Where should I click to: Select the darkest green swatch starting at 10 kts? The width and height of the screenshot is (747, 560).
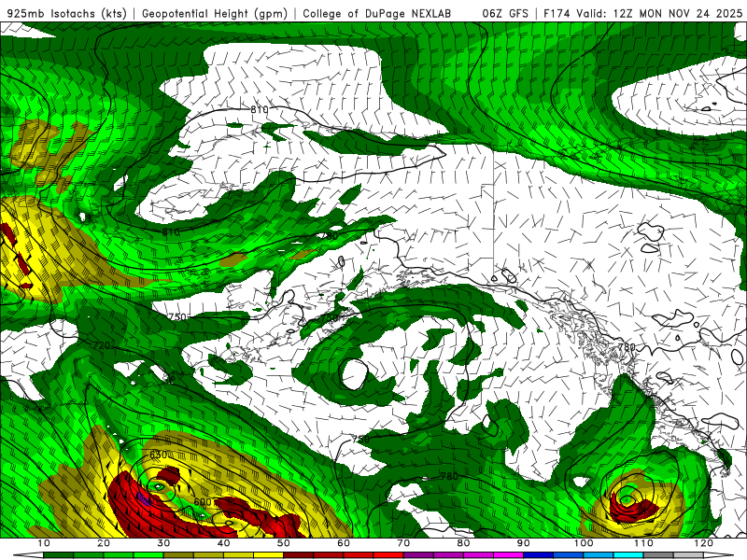(58, 554)
